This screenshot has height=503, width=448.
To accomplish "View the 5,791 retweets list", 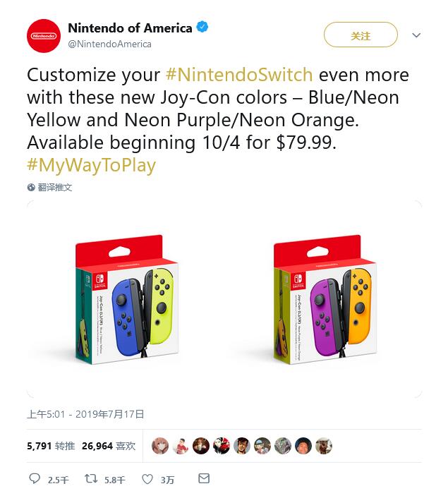I will 51,446.
